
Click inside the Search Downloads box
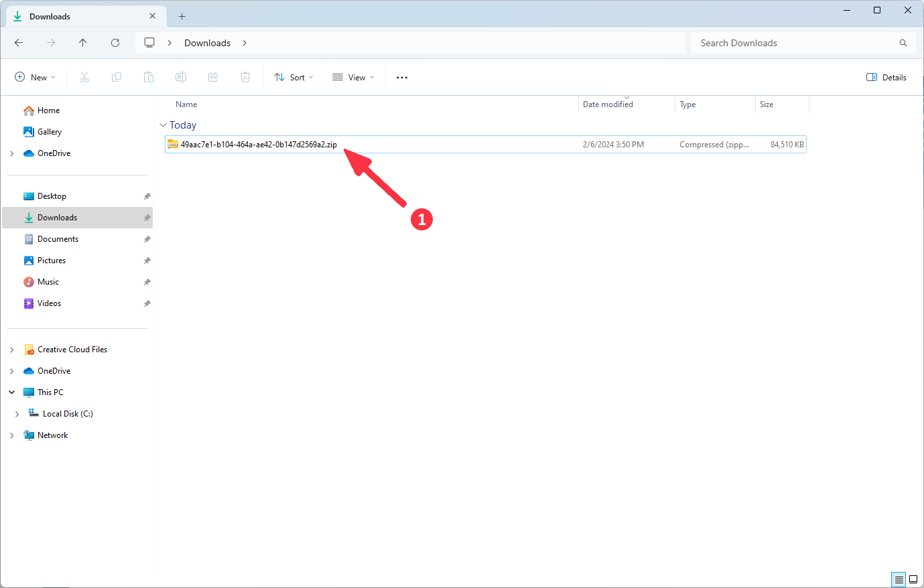771,42
